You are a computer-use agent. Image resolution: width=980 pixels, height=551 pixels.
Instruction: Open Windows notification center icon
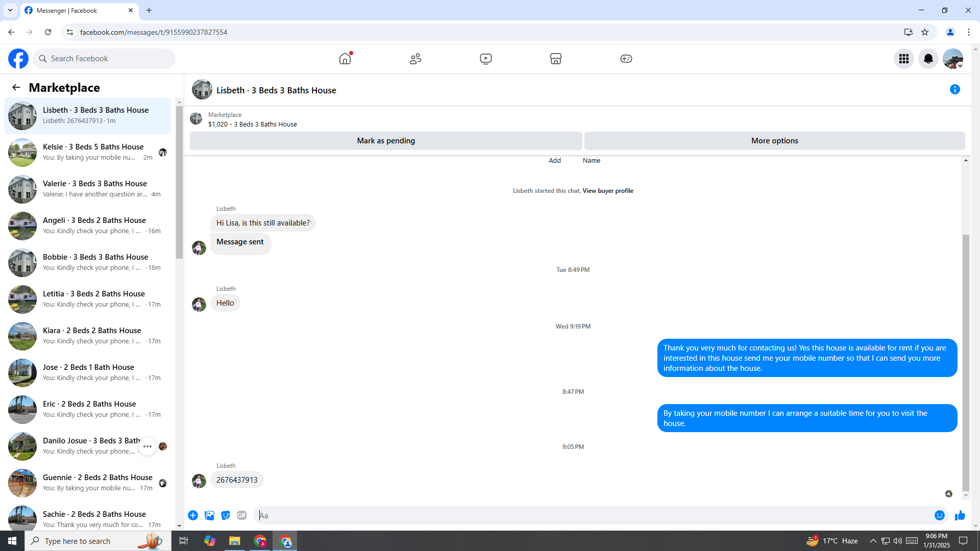[x=964, y=541]
